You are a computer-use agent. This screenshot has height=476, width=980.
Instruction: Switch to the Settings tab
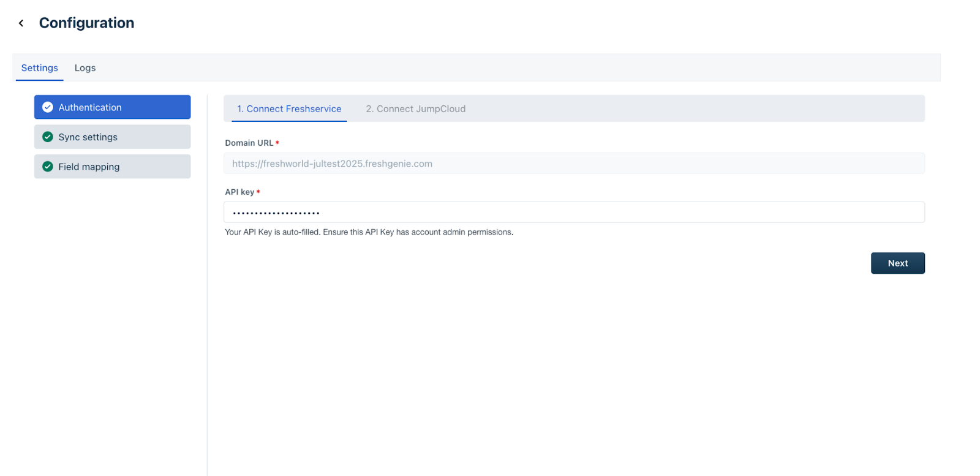coord(40,68)
